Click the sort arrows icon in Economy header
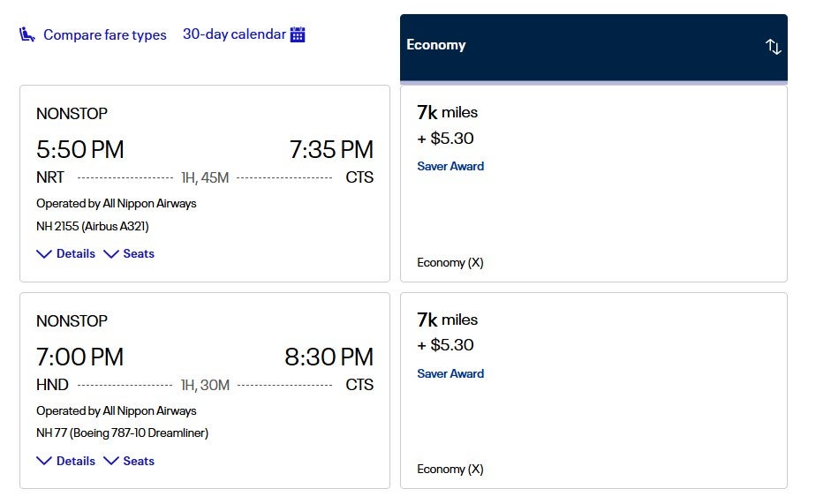The height and width of the screenshot is (504, 816). [x=773, y=47]
